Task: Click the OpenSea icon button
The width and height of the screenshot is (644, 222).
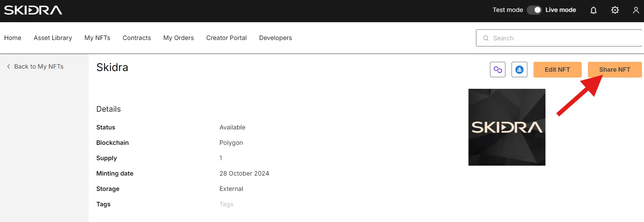Action: 519,70
